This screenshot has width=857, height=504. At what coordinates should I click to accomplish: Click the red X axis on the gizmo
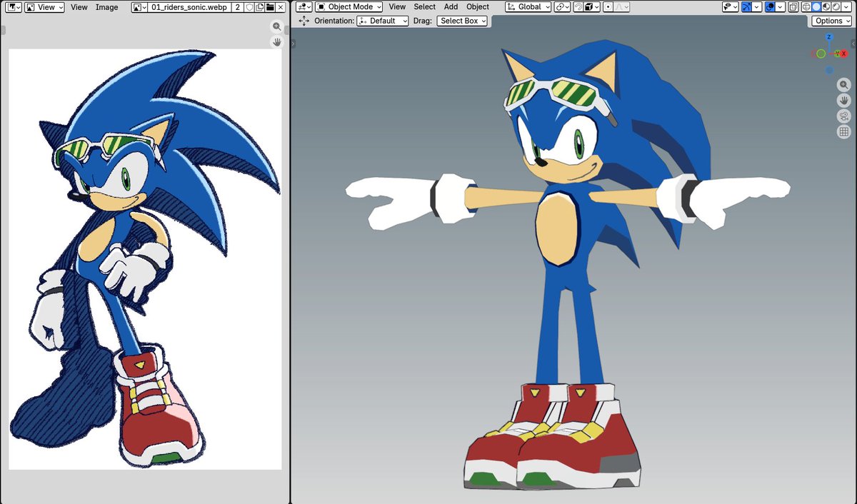tap(843, 54)
